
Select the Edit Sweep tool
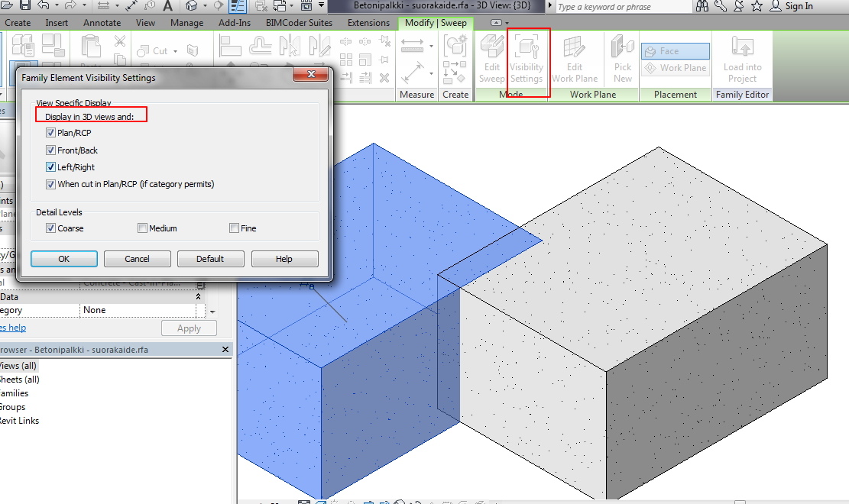coord(491,60)
